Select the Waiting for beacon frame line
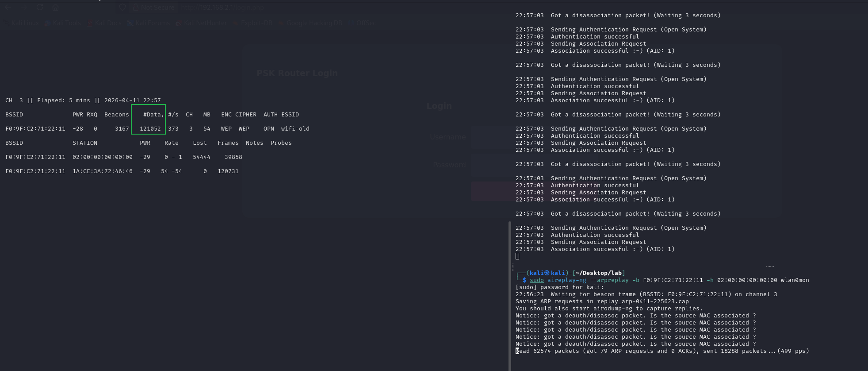This screenshot has height=371, width=868. point(646,294)
